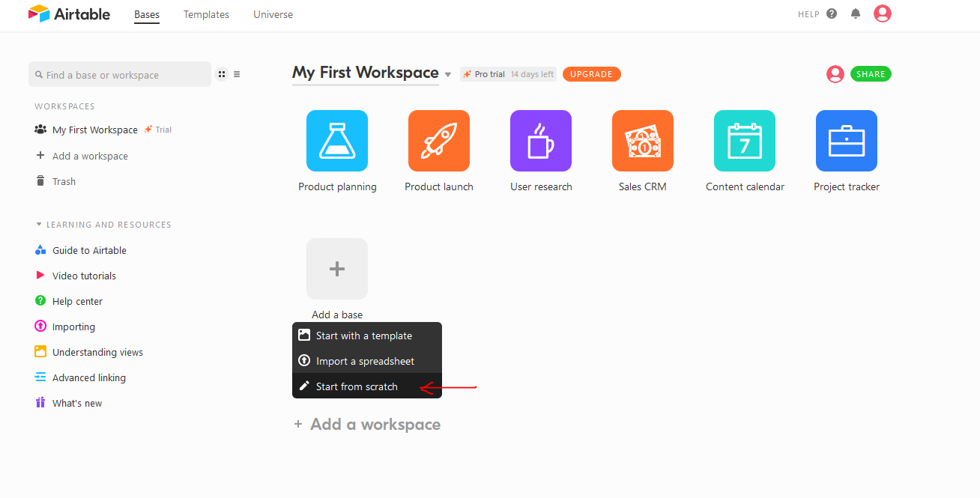Click the green Share button
Viewport: 980px width, 498px height.
(871, 74)
